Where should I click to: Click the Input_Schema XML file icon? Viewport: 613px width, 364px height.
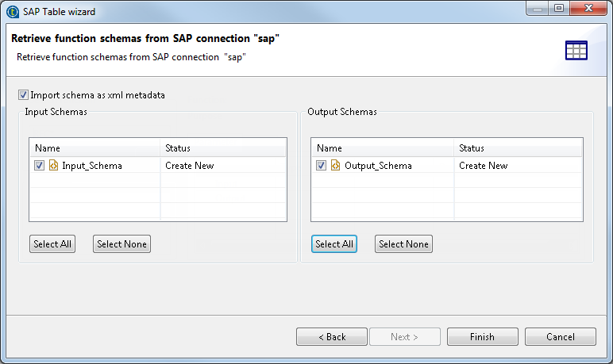click(x=54, y=166)
